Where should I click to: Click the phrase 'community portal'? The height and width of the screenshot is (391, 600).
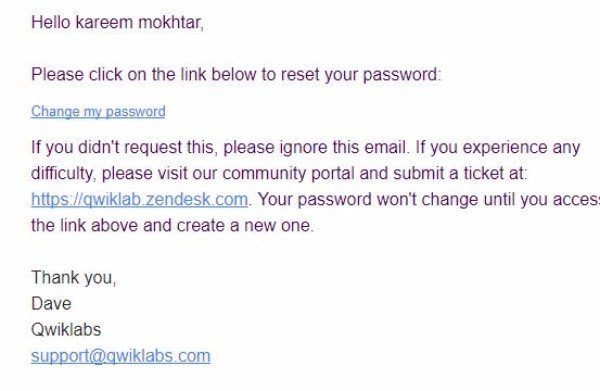[x=288, y=173]
